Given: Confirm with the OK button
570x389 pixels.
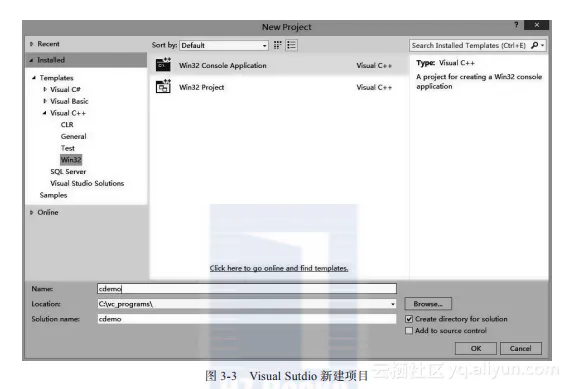Looking at the screenshot, I should coord(475,348).
